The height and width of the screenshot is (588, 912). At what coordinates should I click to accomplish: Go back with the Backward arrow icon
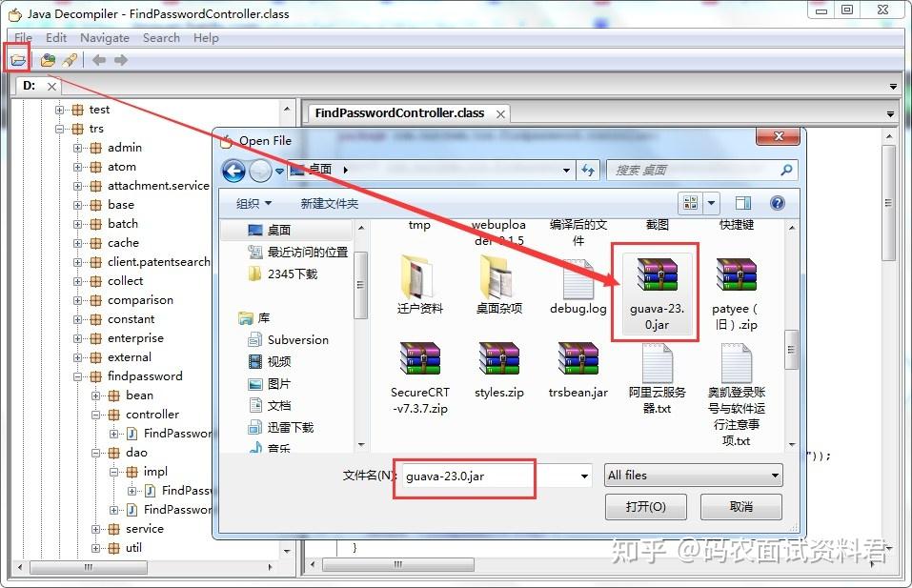pos(99,59)
